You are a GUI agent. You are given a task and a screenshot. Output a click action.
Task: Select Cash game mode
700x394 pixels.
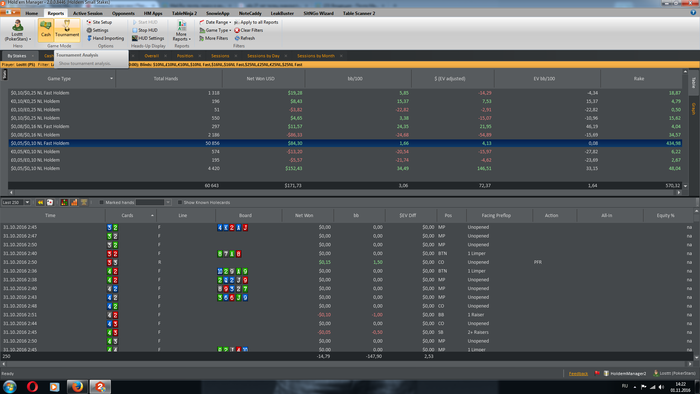(x=46, y=30)
